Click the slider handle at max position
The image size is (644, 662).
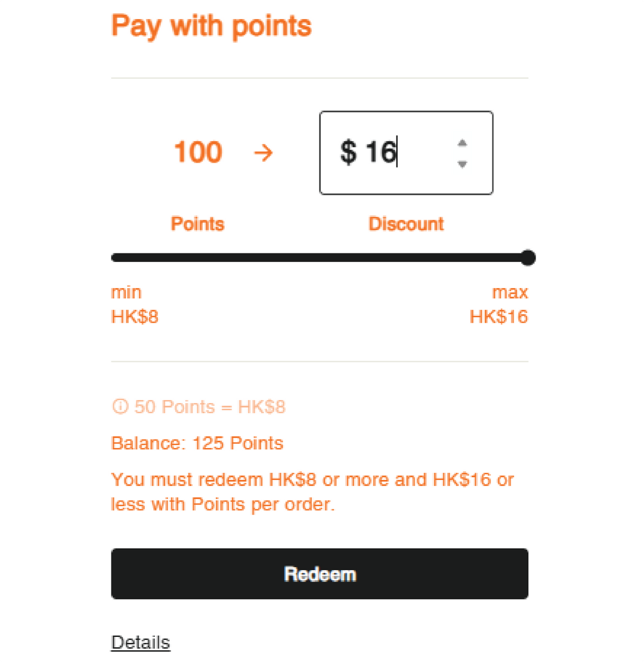[528, 258]
